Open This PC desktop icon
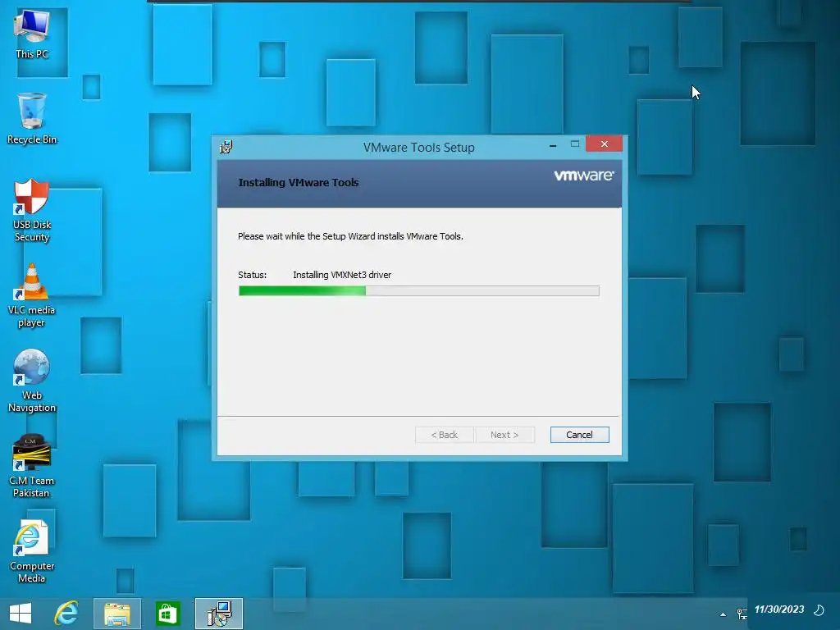Screen dimensions: 840x630 [32, 34]
